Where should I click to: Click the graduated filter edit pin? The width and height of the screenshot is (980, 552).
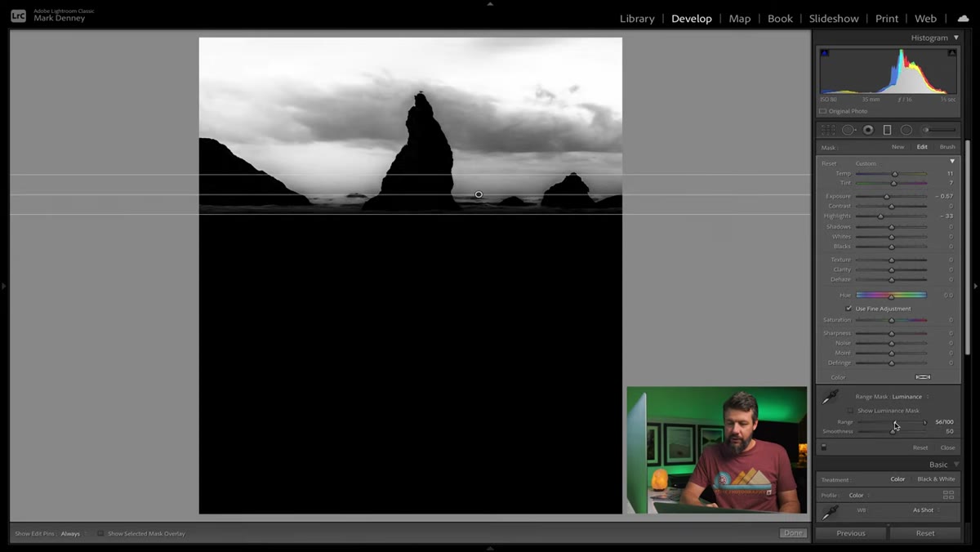point(479,194)
